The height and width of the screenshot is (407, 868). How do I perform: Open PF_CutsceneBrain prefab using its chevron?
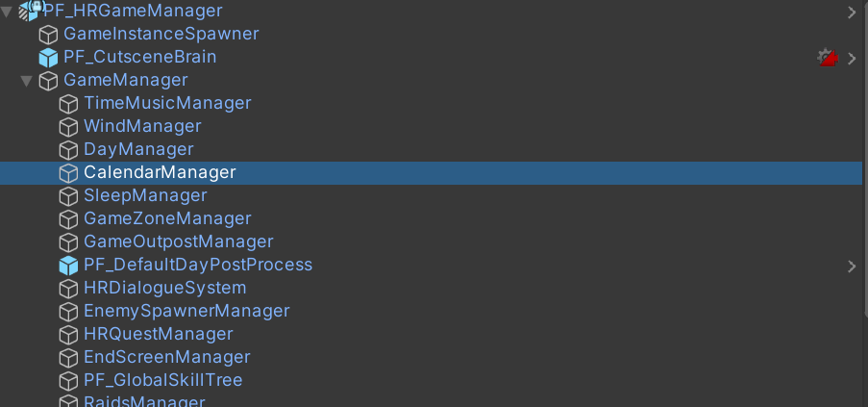852,58
